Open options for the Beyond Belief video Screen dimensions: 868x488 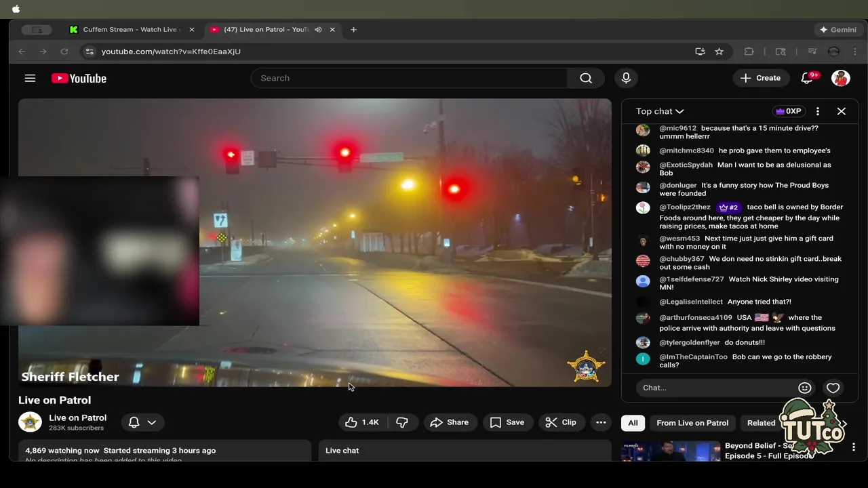click(854, 447)
